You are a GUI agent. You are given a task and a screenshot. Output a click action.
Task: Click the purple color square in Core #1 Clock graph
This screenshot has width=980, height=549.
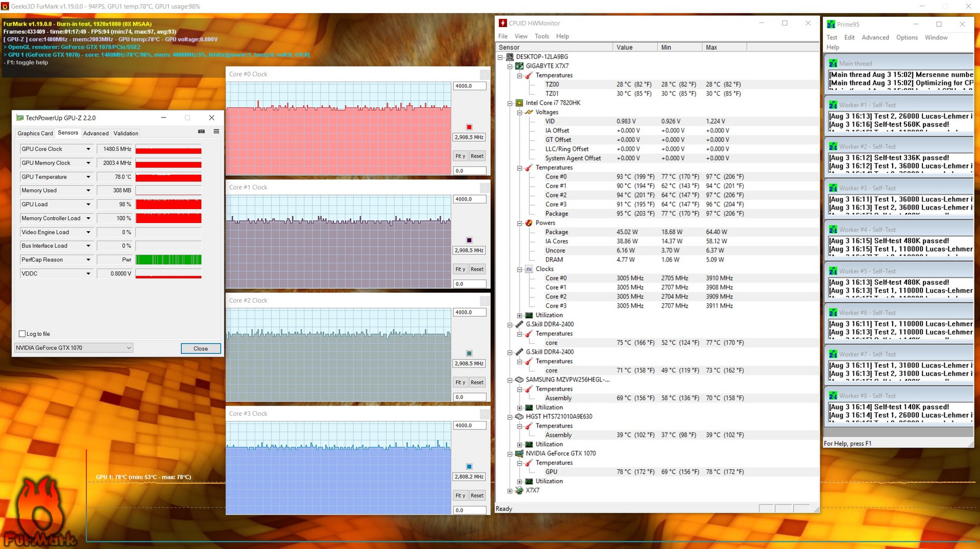click(469, 240)
